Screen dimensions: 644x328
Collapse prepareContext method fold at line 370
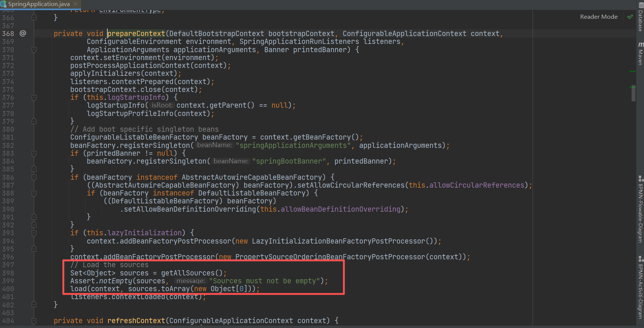coord(34,50)
